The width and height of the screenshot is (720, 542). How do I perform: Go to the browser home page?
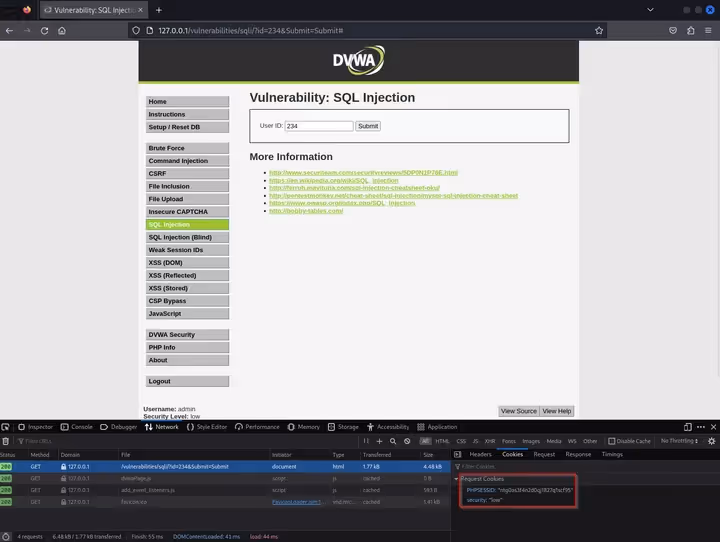[62, 31]
